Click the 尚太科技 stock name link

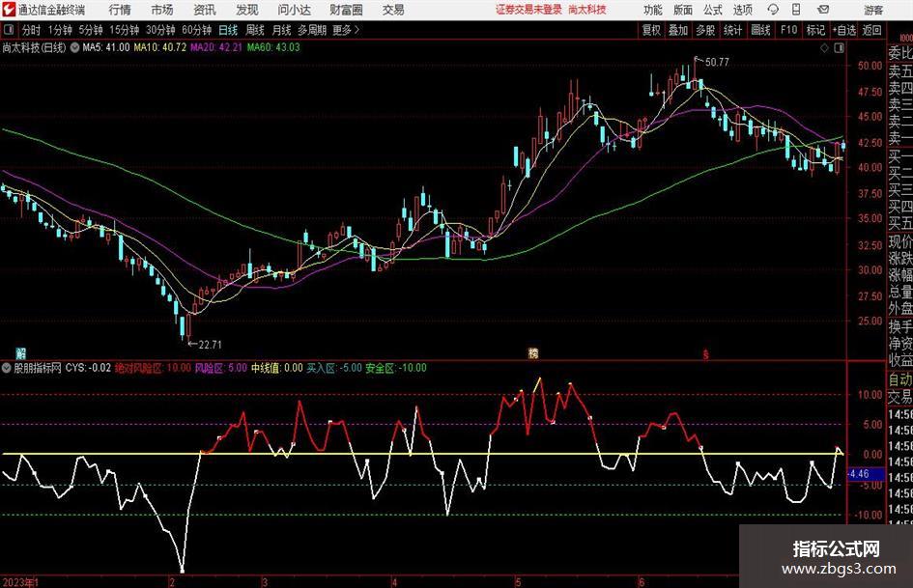click(587, 10)
